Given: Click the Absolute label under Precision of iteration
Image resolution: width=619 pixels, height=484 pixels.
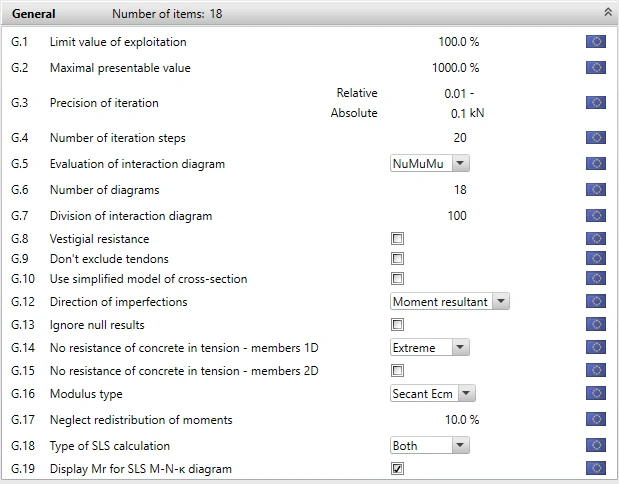Looking at the screenshot, I should point(354,113).
